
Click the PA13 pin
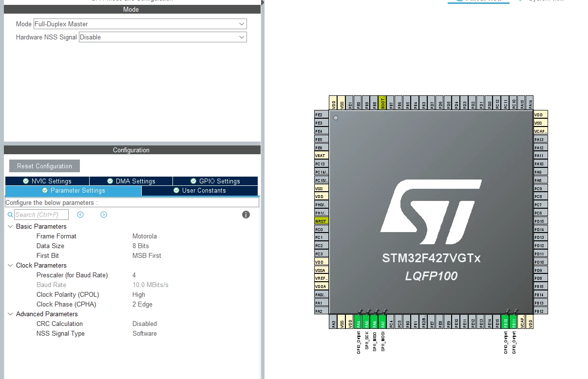click(x=541, y=140)
